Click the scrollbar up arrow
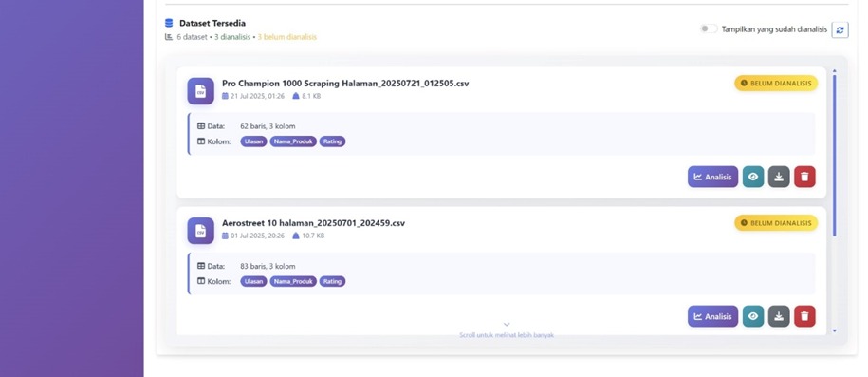 [x=834, y=71]
